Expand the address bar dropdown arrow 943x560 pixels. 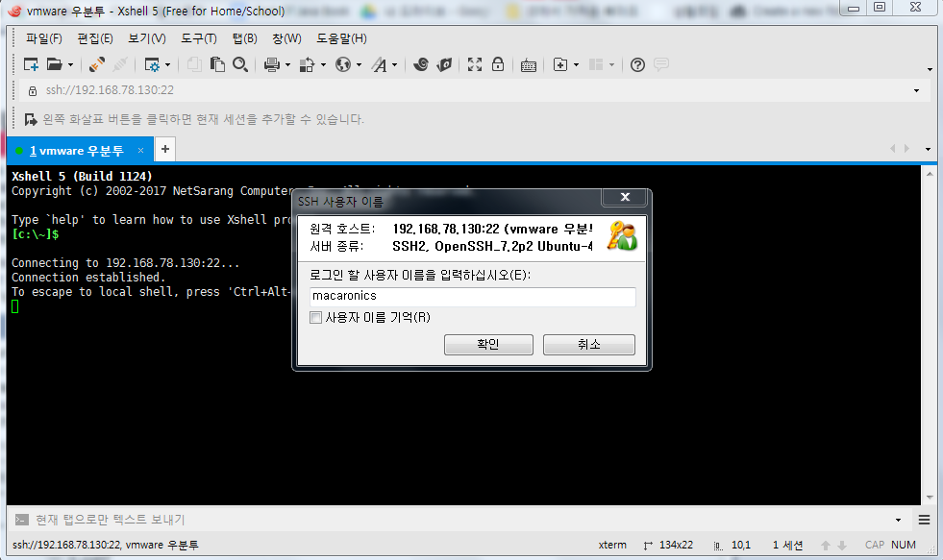(x=916, y=90)
